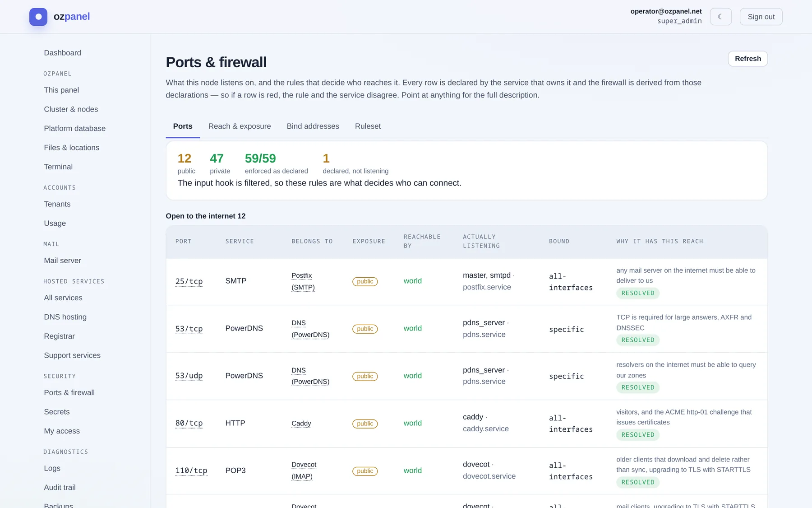This screenshot has height=508, width=812.
Task: View the Usage page
Action: (55, 223)
